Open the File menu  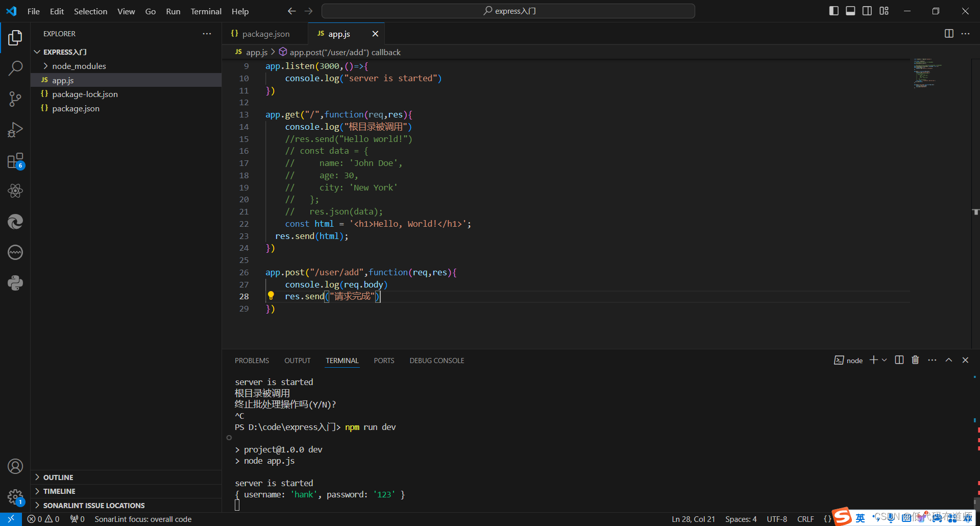pos(34,11)
